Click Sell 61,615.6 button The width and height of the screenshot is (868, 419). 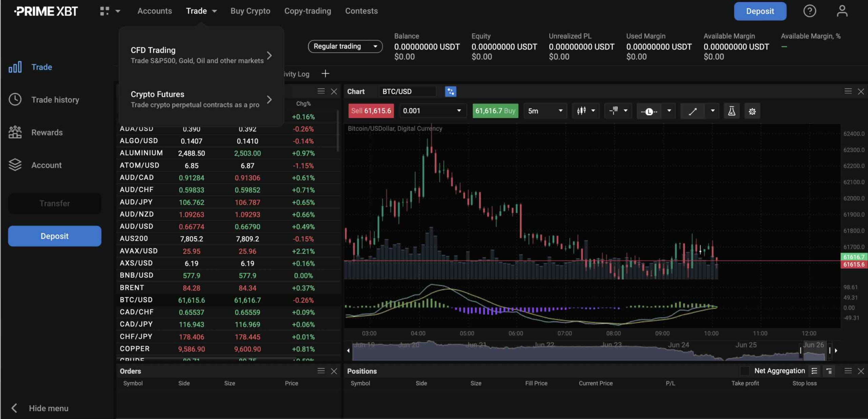(371, 111)
